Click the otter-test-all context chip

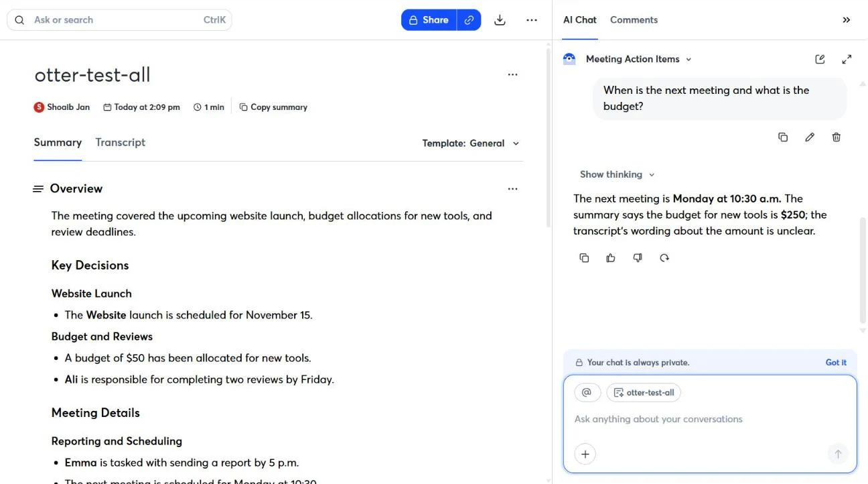(x=644, y=393)
